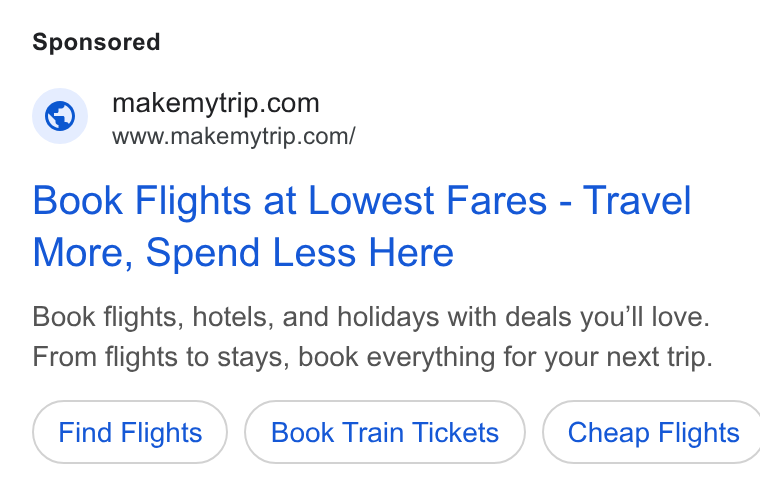Click "Lowest Fares" in the blue headline
This screenshot has height=496, width=760.
tap(428, 200)
